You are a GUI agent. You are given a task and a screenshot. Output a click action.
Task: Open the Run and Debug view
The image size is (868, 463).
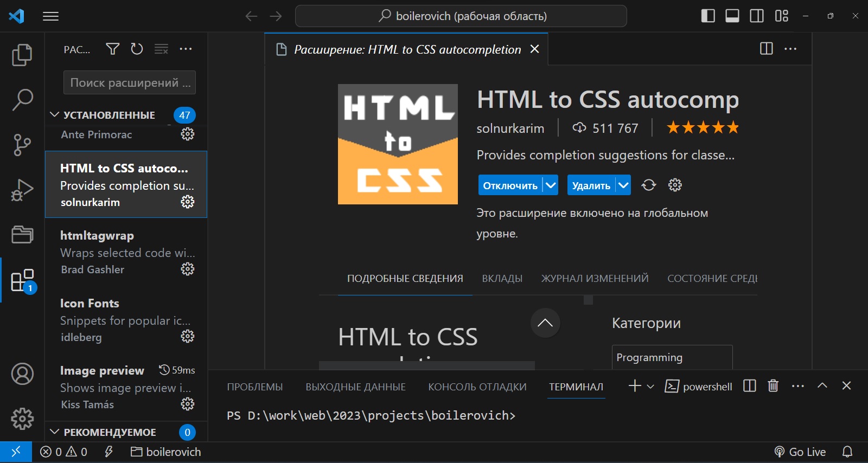22,190
